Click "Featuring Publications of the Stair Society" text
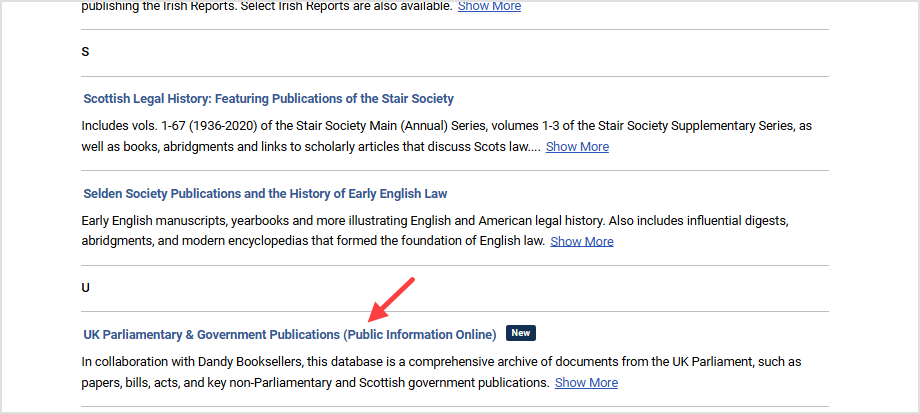 pos(334,99)
